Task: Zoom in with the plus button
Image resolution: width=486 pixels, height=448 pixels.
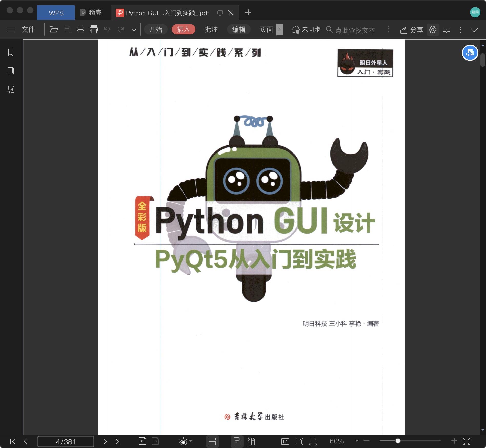Action: 454,441
